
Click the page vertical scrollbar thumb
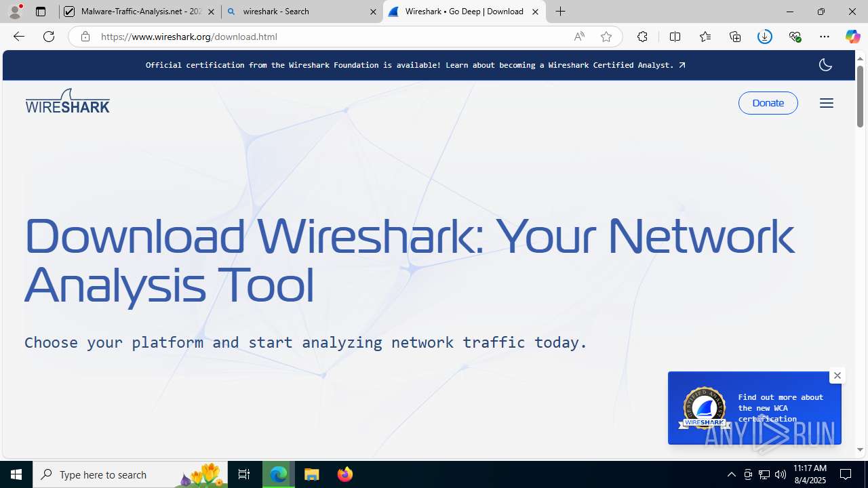coord(860,96)
